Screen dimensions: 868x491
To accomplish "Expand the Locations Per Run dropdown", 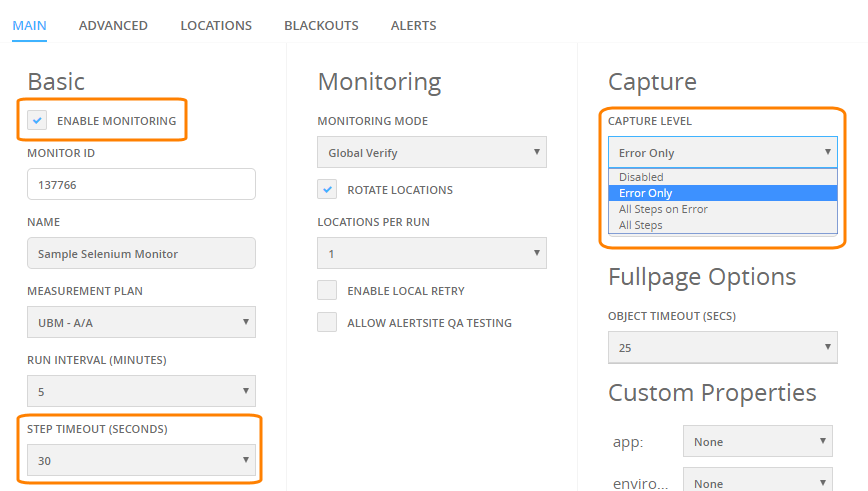I will (432, 254).
